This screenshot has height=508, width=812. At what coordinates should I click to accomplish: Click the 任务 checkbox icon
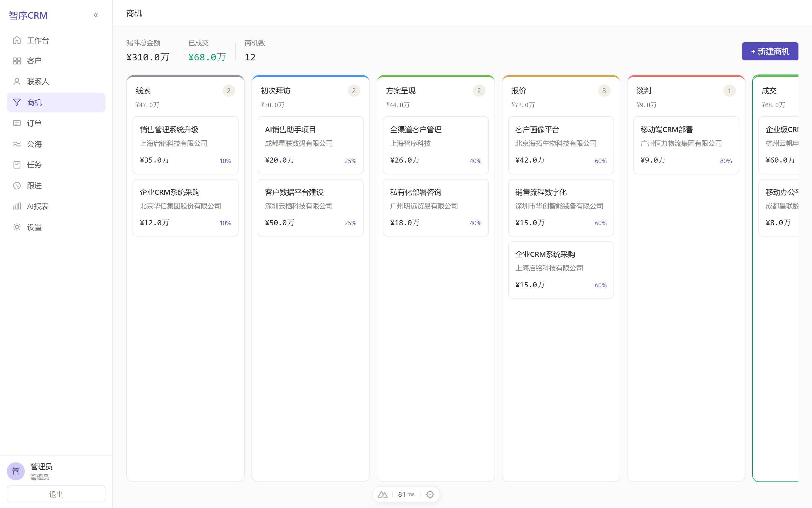(17, 165)
